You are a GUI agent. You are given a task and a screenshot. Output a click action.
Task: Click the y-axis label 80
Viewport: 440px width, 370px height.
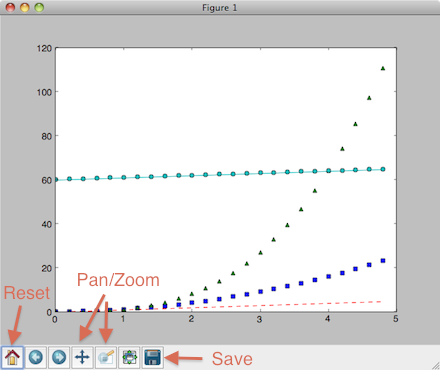click(x=47, y=136)
